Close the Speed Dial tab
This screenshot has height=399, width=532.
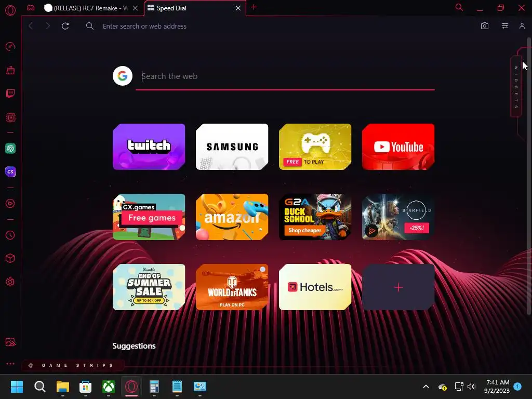click(238, 8)
